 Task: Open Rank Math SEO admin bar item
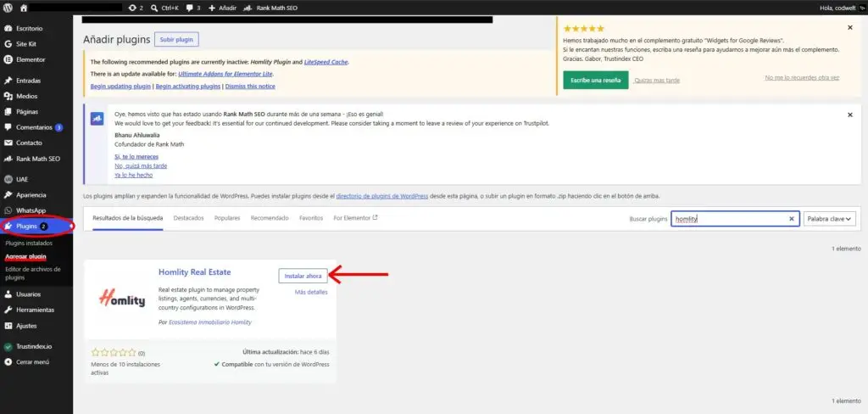pyautogui.click(x=270, y=8)
